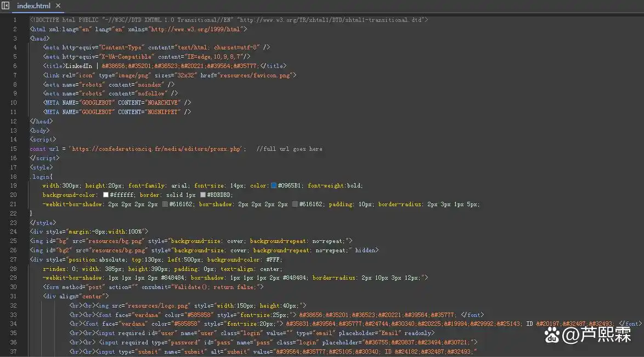Click the "resources/favicon.png" href value

[255, 75]
